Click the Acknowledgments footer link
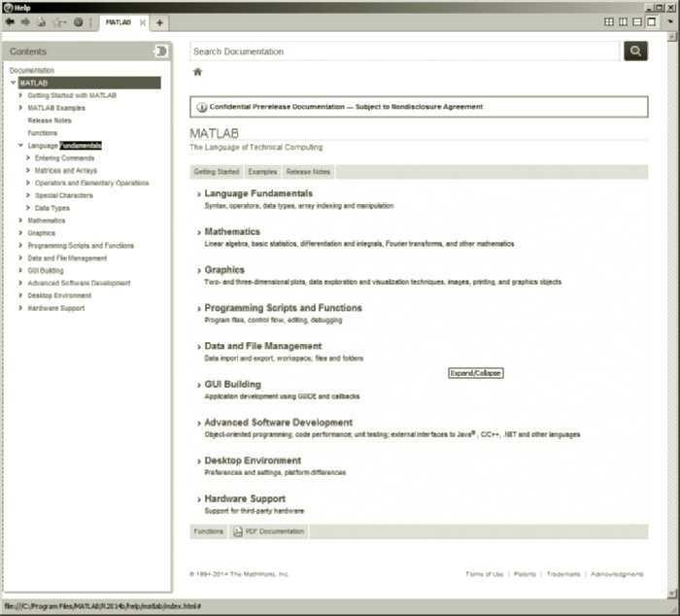Screen dimensions: 680x616 [617, 574]
